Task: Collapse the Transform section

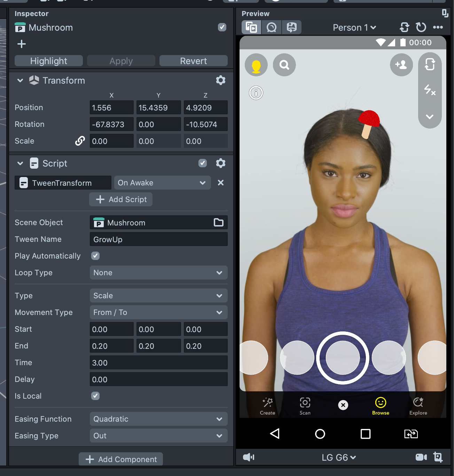Action: (20, 80)
